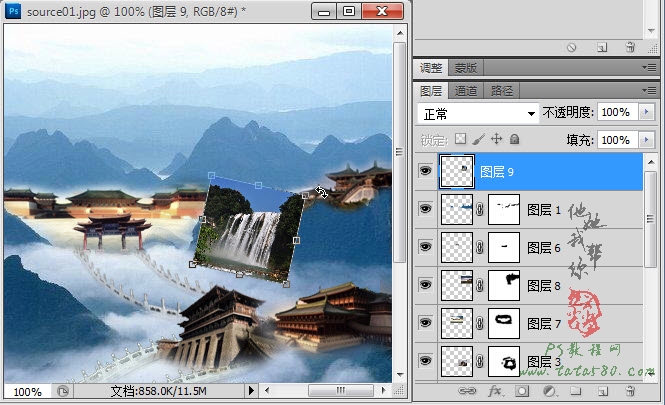Click the lock image pixels brush icon
The width and height of the screenshot is (665, 405).
coord(478,139)
